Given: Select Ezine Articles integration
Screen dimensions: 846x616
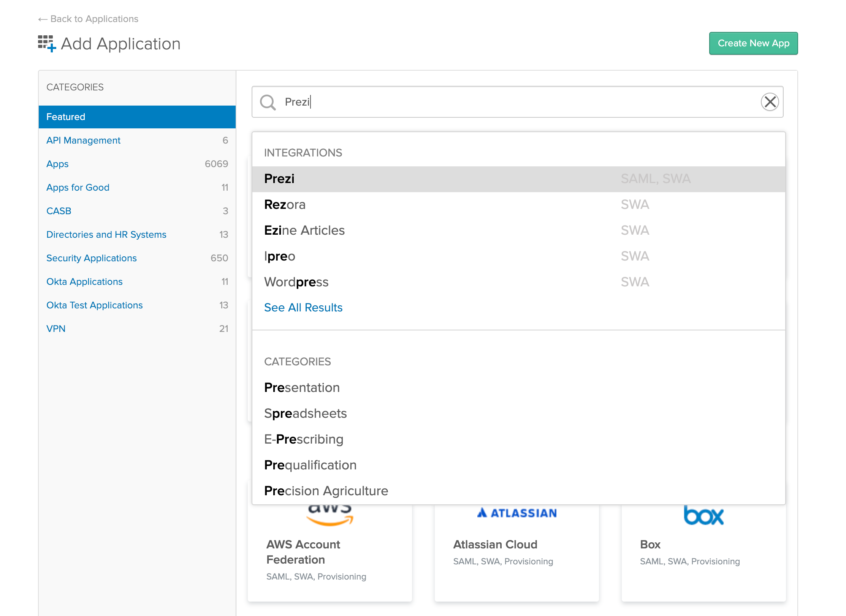Looking at the screenshot, I should [304, 231].
